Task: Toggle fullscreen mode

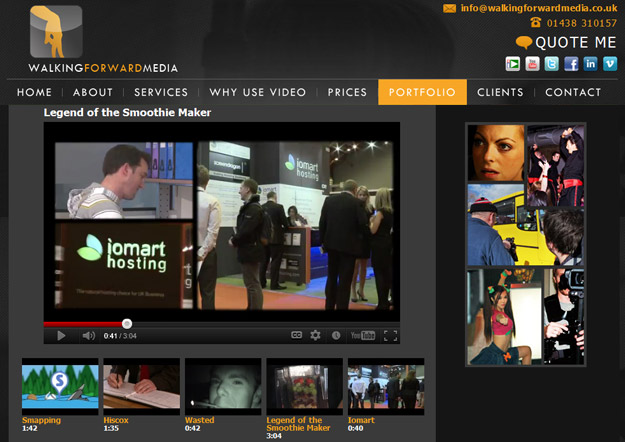Action: pos(390,336)
